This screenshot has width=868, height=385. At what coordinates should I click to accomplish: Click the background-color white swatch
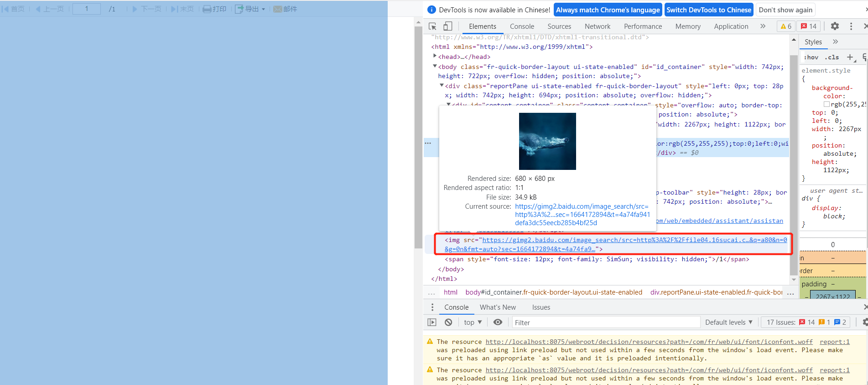point(826,104)
